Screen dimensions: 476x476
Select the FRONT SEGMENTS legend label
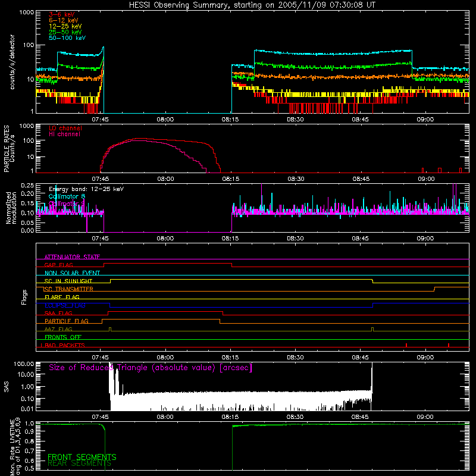click(82, 457)
